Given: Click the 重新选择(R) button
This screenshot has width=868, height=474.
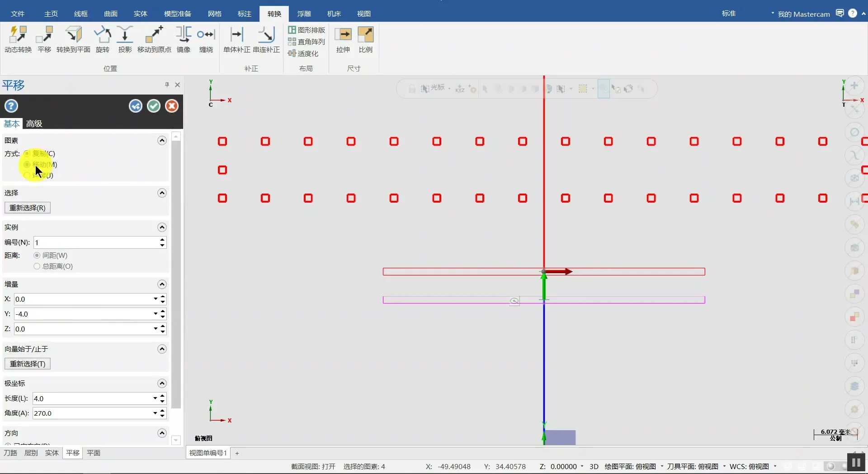Looking at the screenshot, I should 28,208.
